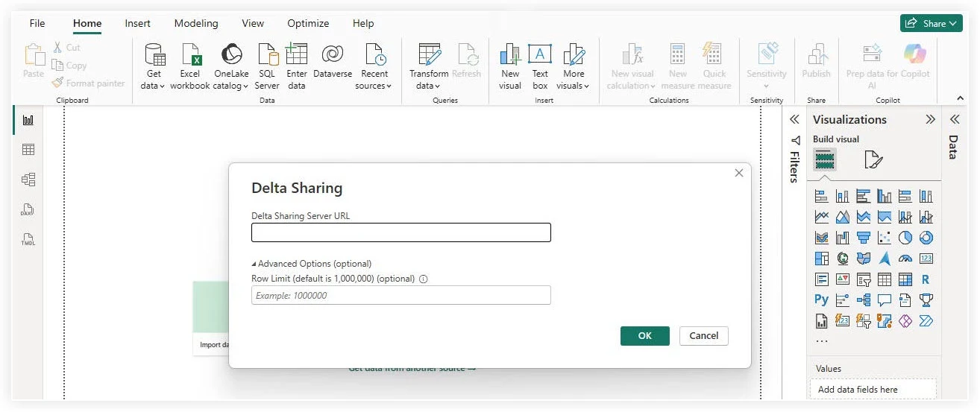Viewport: 980px width, 412px height.
Task: Confirm Delta Sharing with OK
Action: [x=645, y=336]
